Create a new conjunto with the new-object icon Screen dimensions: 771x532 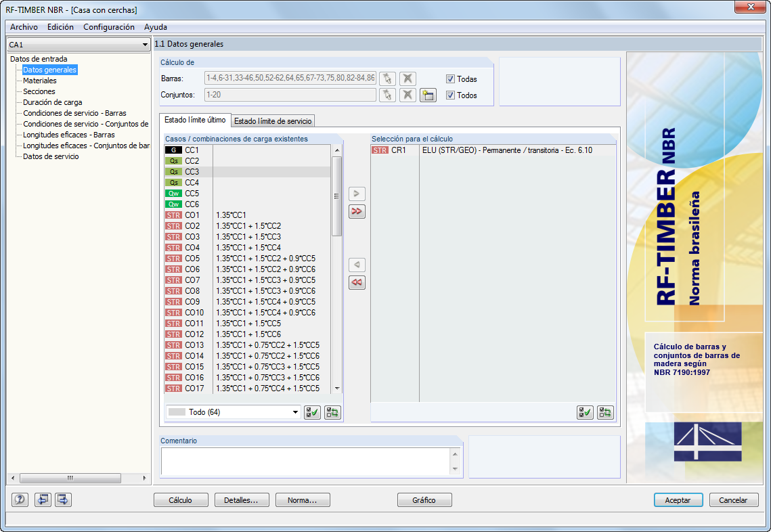[x=428, y=95]
